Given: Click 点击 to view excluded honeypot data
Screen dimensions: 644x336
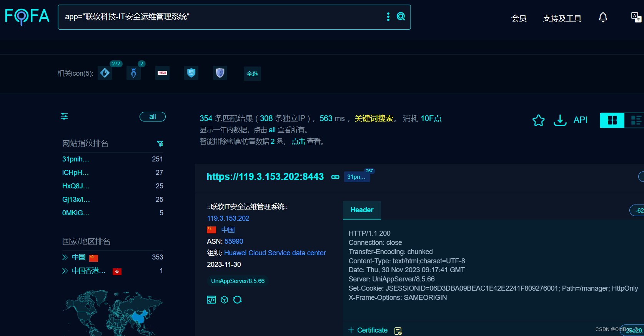Looking at the screenshot, I should [x=298, y=141].
